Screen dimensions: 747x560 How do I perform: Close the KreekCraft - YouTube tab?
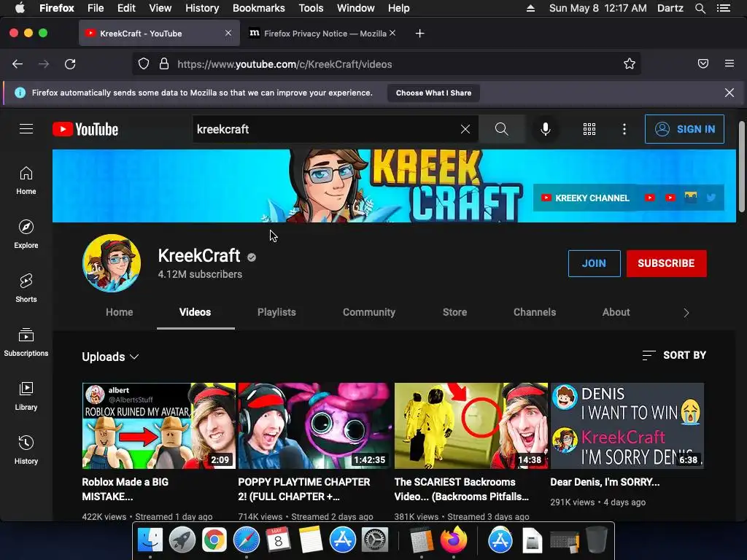tap(228, 34)
